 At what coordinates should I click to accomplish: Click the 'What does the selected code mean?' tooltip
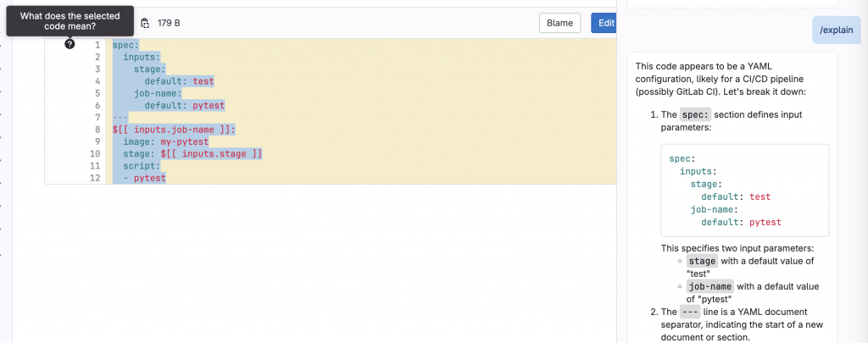click(x=70, y=21)
